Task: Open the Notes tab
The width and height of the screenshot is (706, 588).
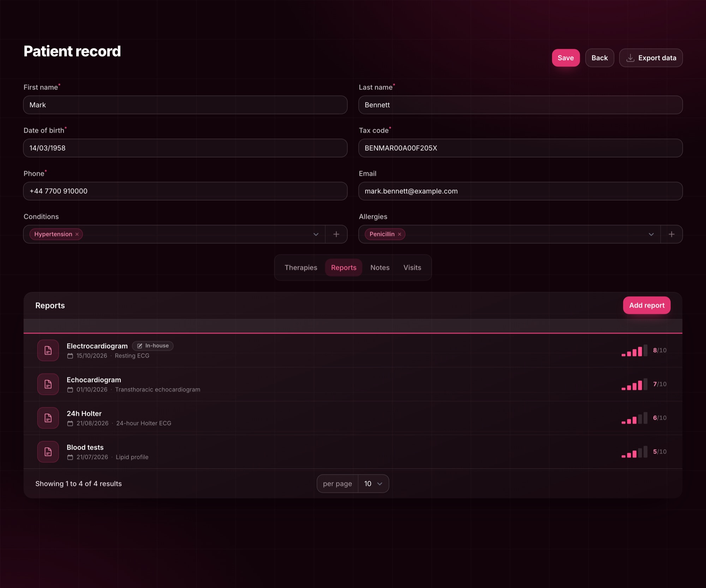Action: (x=380, y=268)
